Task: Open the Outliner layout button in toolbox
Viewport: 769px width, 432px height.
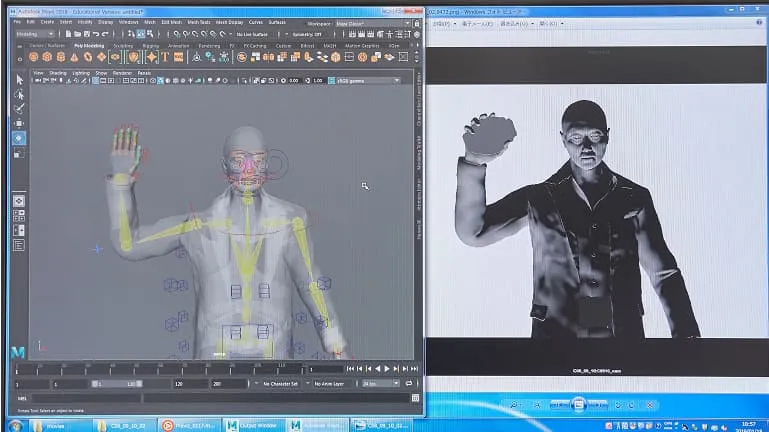Action: point(19,245)
